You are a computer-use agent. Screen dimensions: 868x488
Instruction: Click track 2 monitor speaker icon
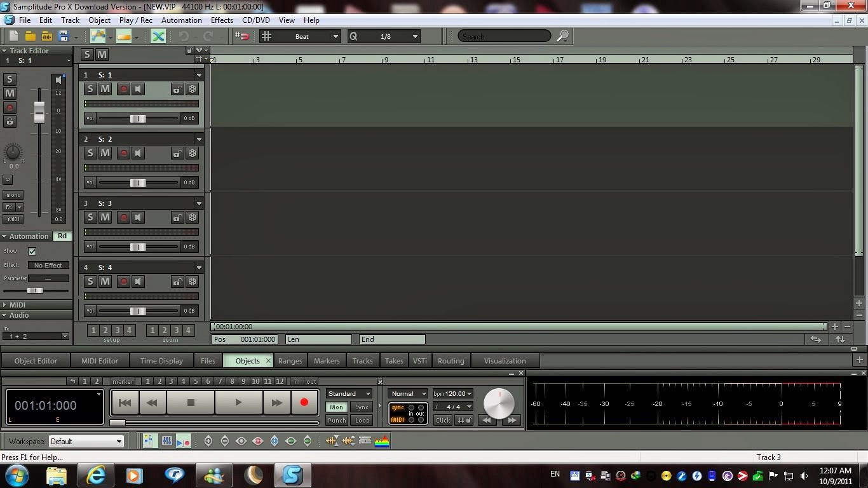(138, 153)
